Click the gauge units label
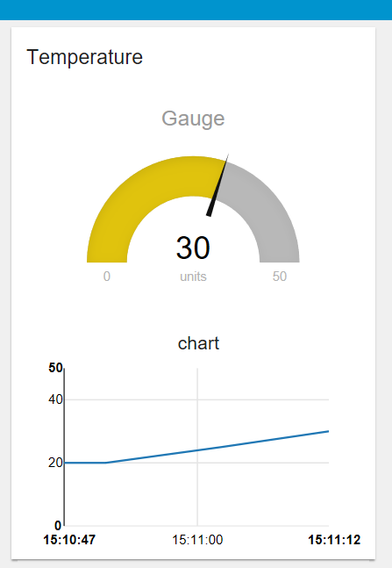This screenshot has height=568, width=392. click(193, 277)
